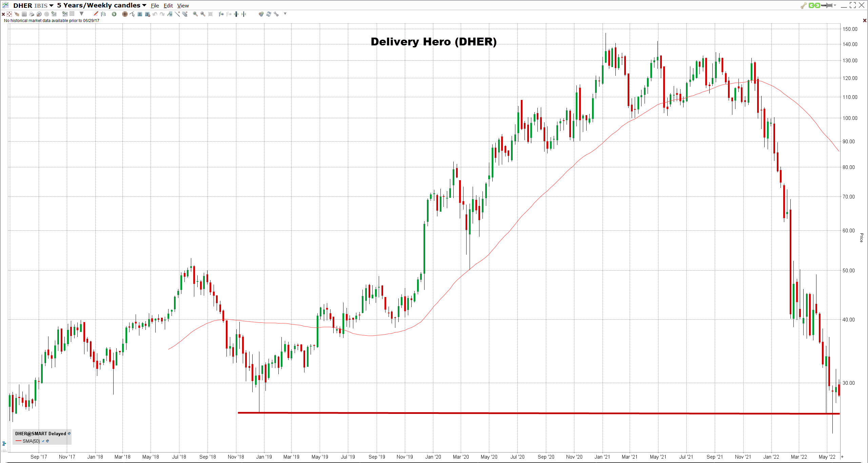Click the green dollar sign icon
Viewport: 868px width, 463px height.
point(114,14)
